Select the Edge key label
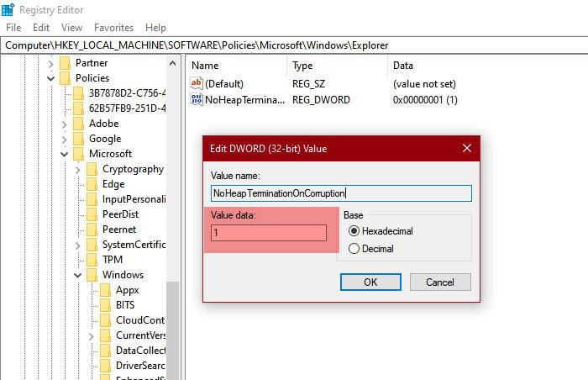 (113, 184)
